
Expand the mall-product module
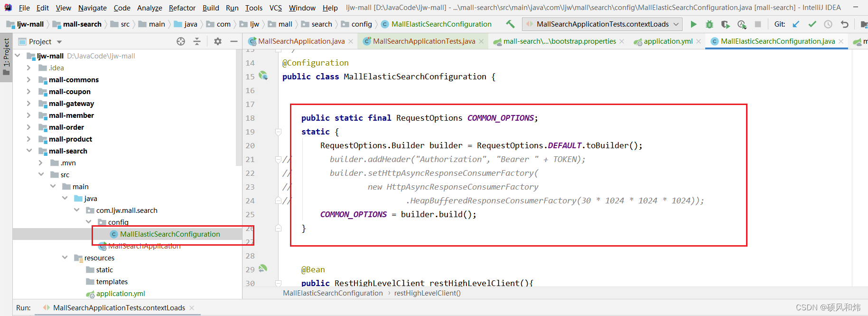pos(29,139)
